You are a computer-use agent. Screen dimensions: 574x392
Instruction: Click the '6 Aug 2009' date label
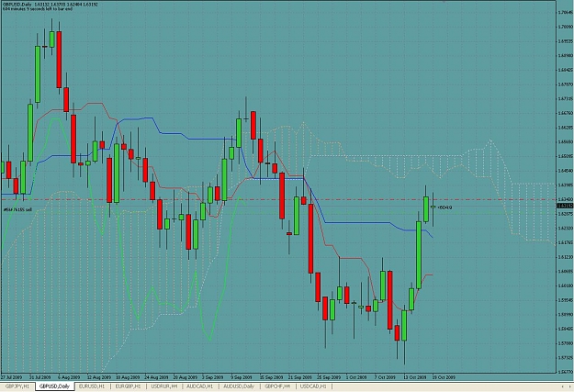pyautogui.click(x=69, y=377)
